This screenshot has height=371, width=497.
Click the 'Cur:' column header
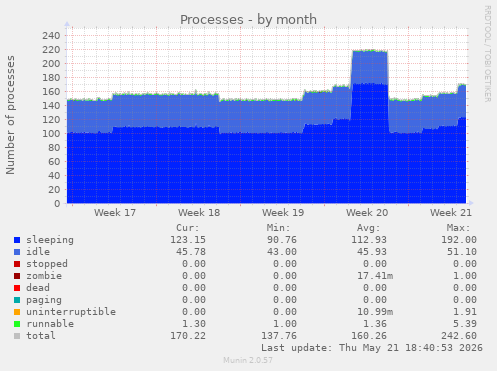coord(188,228)
